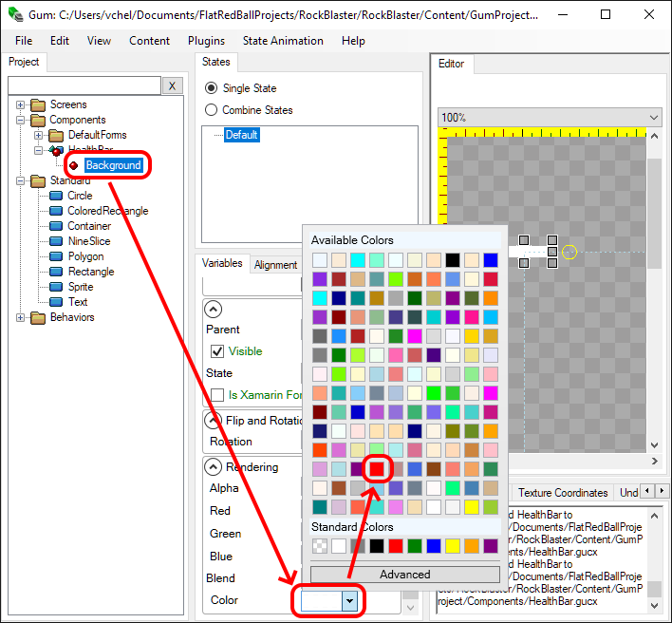Choose the Combine States radio option
672x623 pixels.
coord(212,110)
